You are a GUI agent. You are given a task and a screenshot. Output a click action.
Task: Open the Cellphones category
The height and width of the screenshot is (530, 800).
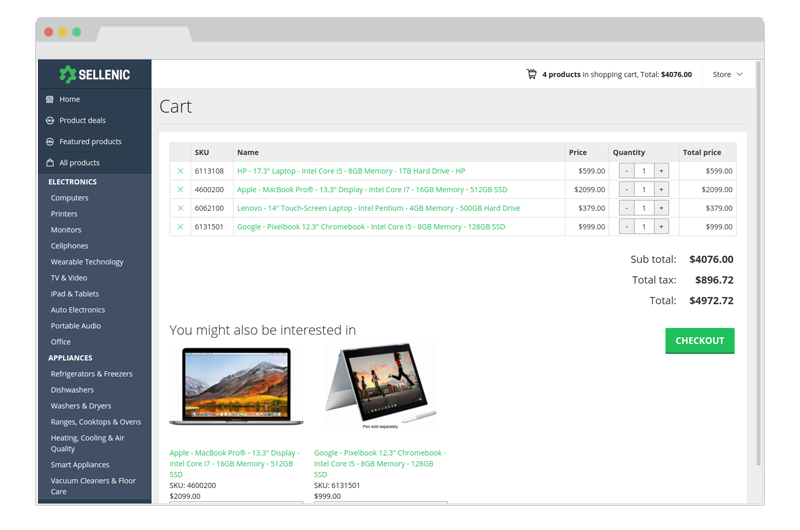69,246
